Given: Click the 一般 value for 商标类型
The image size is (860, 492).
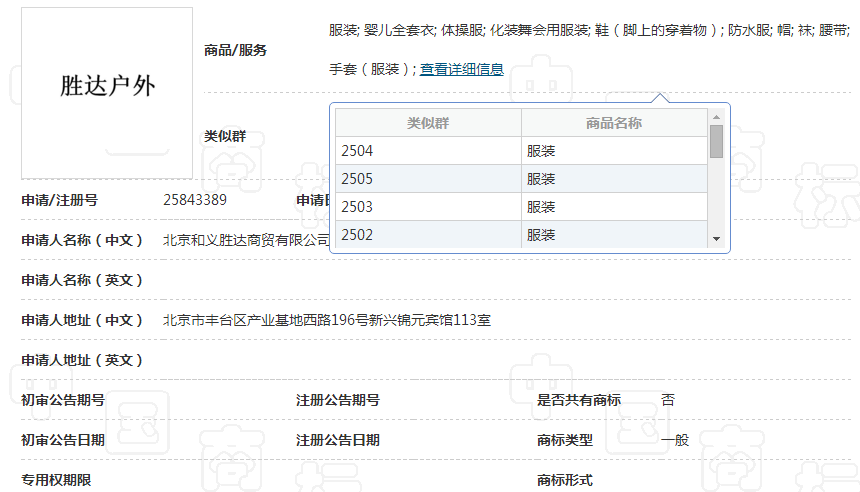Looking at the screenshot, I should point(675,440).
